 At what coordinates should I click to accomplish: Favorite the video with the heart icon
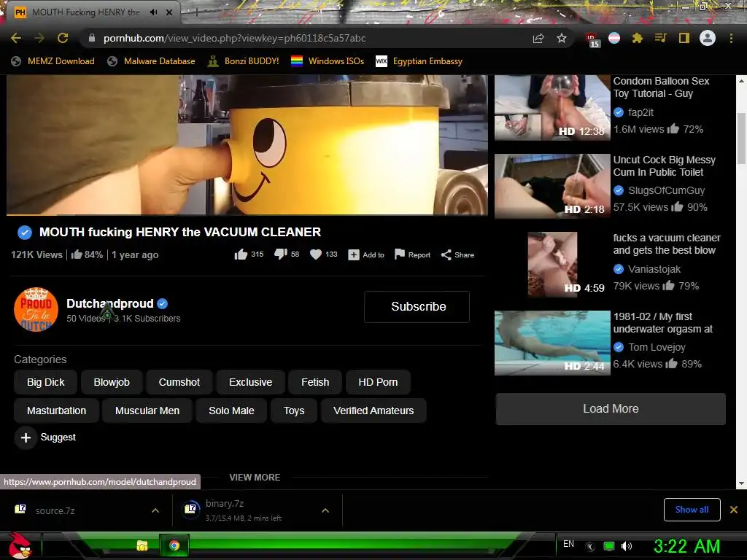(316, 254)
